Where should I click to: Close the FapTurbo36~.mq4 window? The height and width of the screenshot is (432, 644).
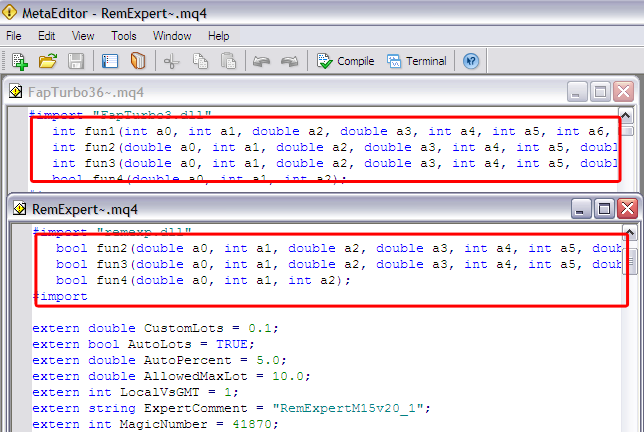click(x=623, y=92)
